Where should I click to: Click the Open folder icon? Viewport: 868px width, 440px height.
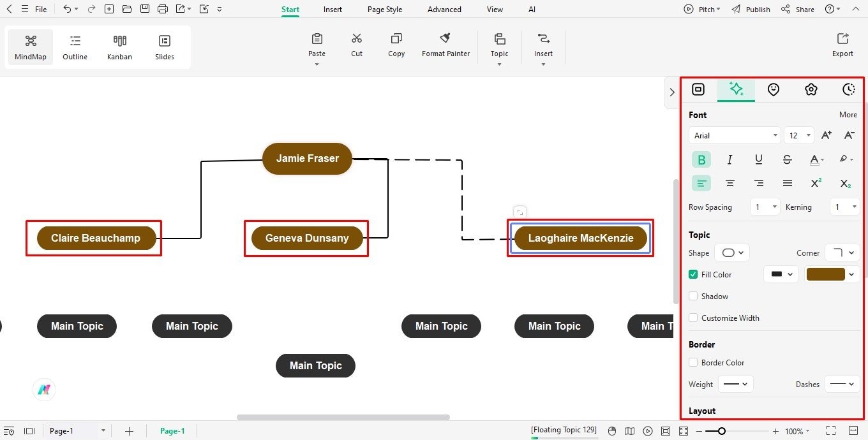(x=127, y=9)
